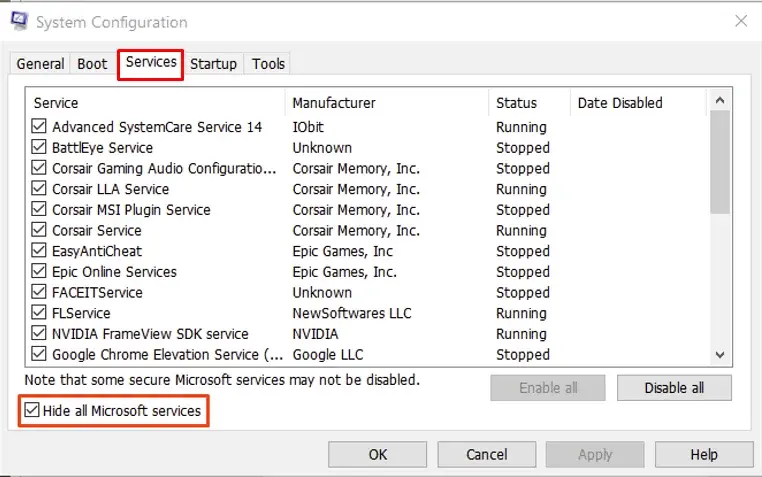This screenshot has width=762, height=477.
Task: Uncheck the FLService checkbox
Action: tap(39, 312)
